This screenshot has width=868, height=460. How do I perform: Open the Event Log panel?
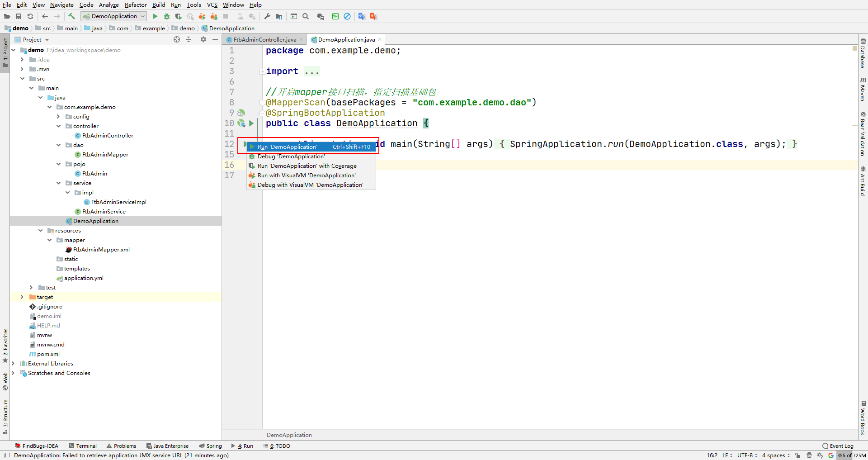point(838,446)
